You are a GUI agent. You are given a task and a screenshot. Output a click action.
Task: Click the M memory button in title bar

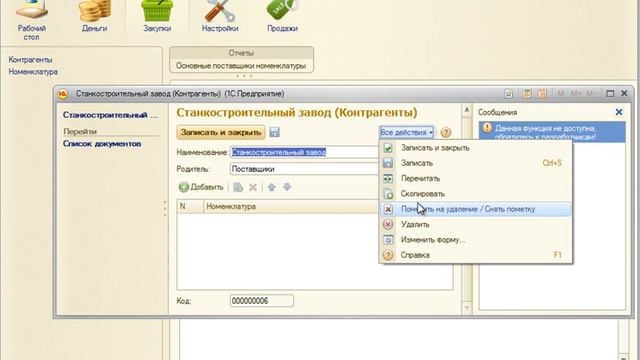pyautogui.click(x=560, y=93)
